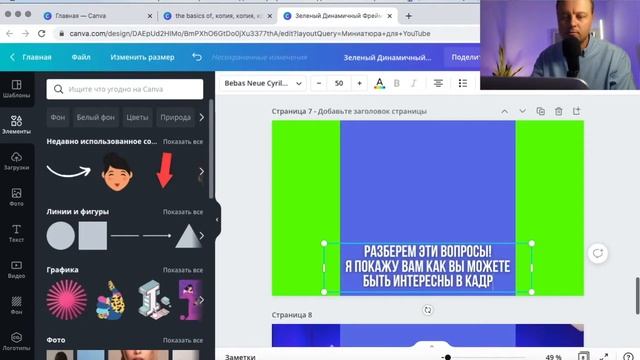Open the Фон background sidebar panel
Viewport: 640px width, 360px height.
pyautogui.click(x=16, y=305)
